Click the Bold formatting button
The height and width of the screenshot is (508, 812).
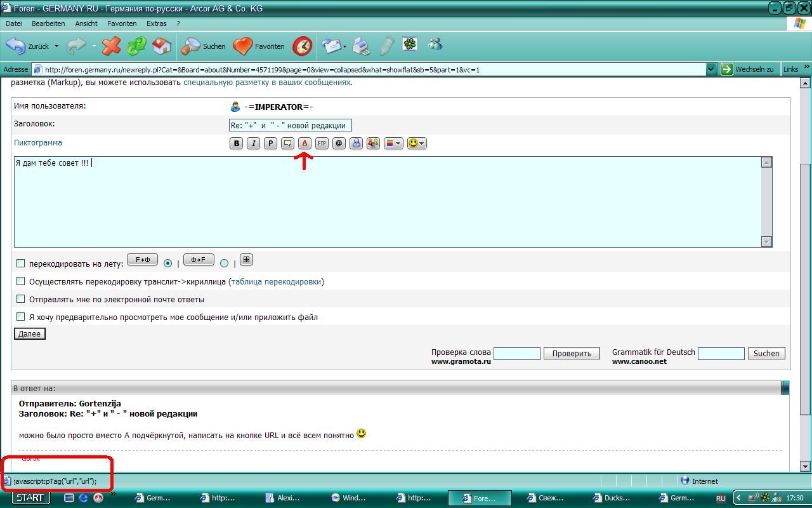(237, 144)
